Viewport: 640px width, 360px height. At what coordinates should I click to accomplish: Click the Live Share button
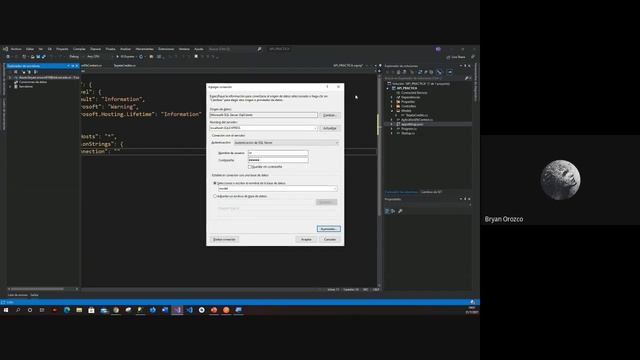[456, 57]
